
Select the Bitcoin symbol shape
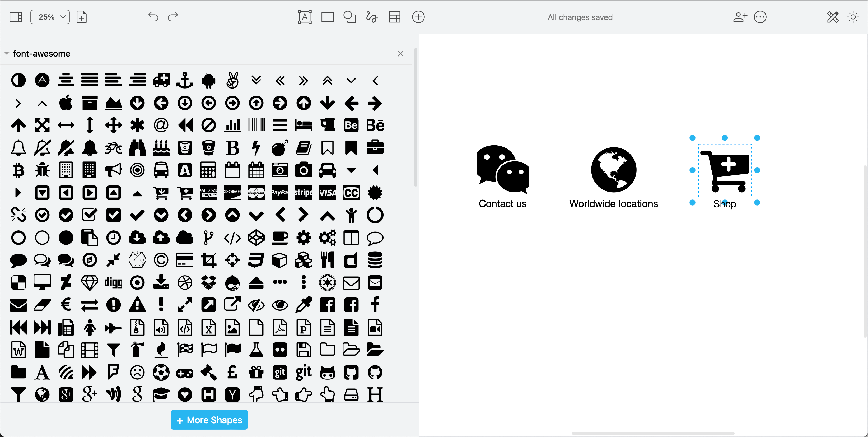18,170
